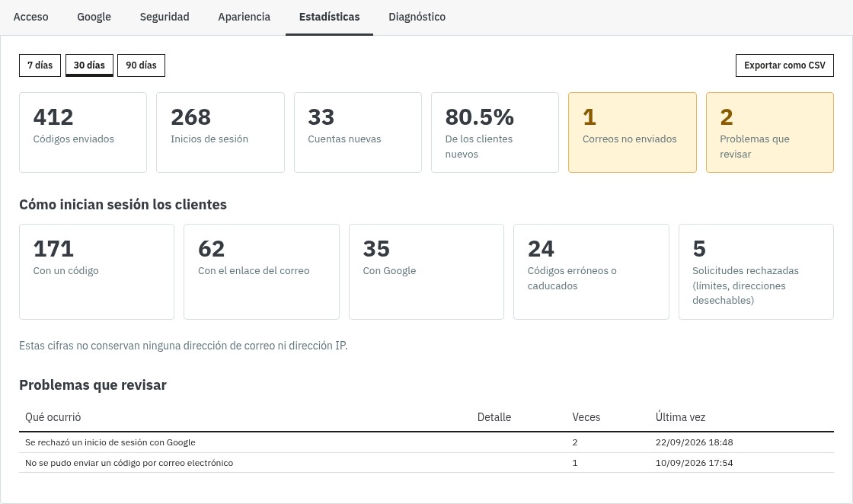
Task: Open the Problemas que revisar warning card
Action: coord(770,132)
